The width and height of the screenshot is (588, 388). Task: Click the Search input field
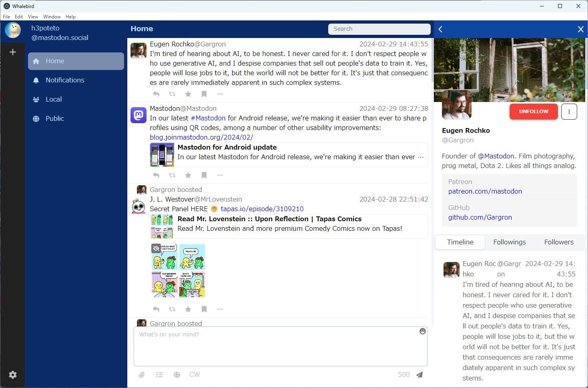(x=379, y=29)
